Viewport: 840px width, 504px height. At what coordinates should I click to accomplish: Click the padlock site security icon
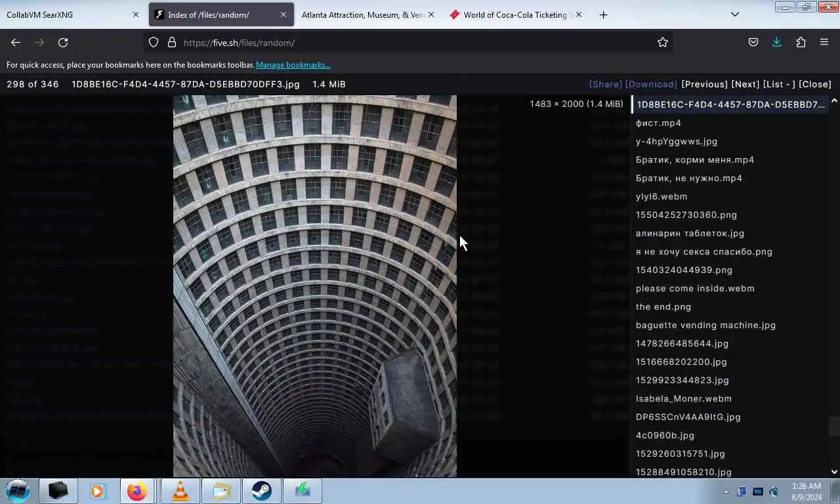[x=172, y=42]
